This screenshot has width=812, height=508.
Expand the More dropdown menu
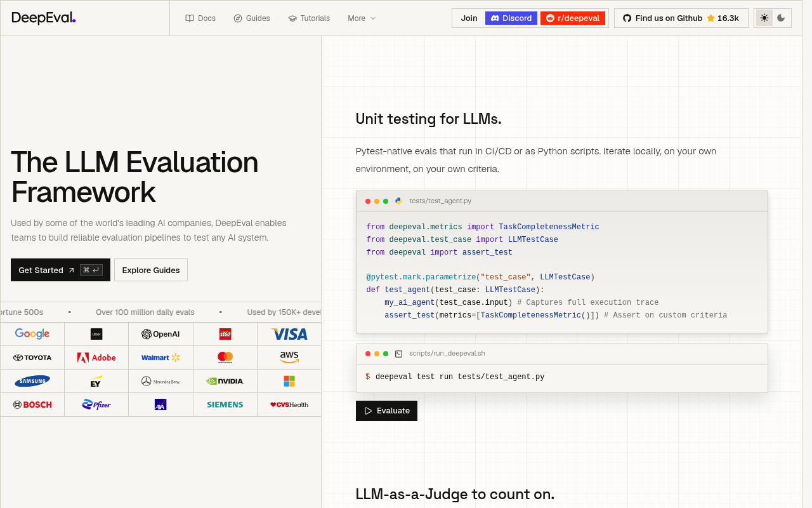362,18
